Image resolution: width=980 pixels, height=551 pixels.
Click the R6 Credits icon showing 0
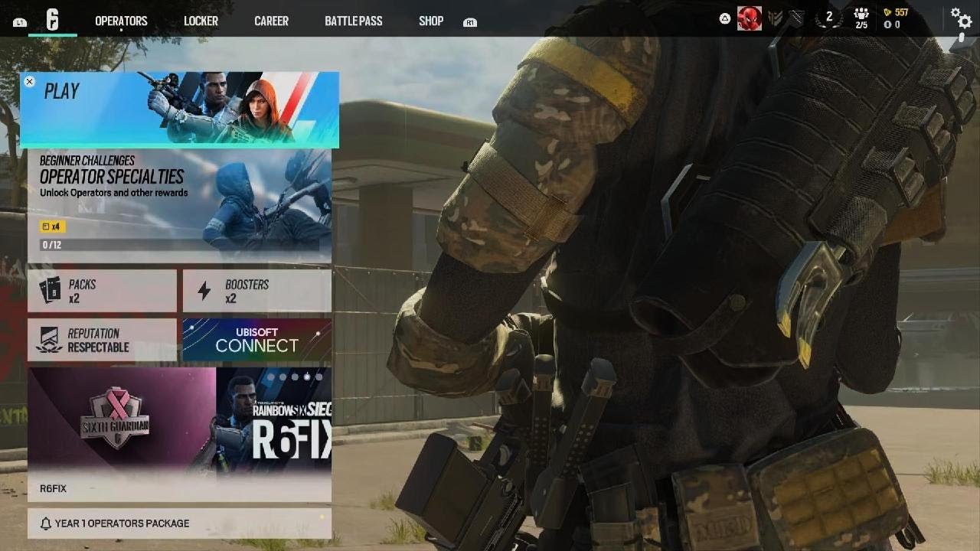(887, 24)
